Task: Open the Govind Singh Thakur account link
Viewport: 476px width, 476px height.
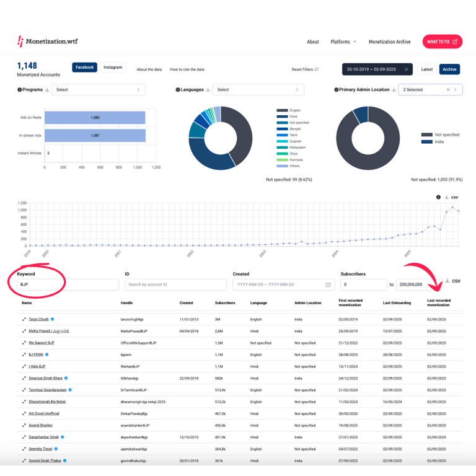Action: pos(45,461)
